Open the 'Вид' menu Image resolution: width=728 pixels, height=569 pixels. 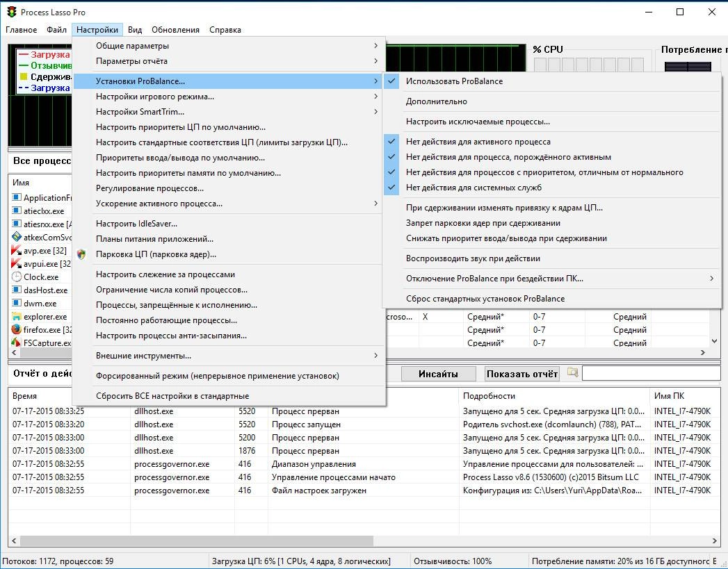[x=135, y=30]
